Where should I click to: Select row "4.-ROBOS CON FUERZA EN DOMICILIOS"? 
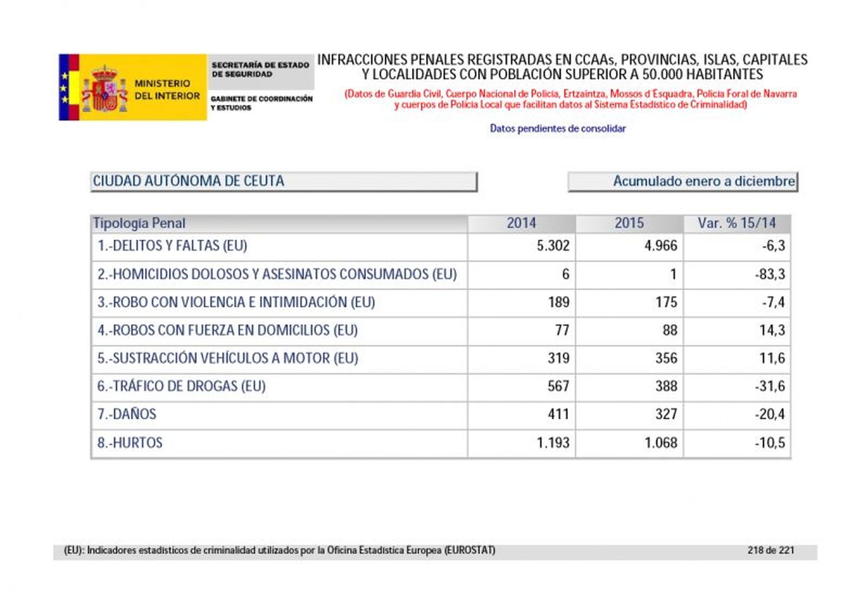click(x=441, y=331)
